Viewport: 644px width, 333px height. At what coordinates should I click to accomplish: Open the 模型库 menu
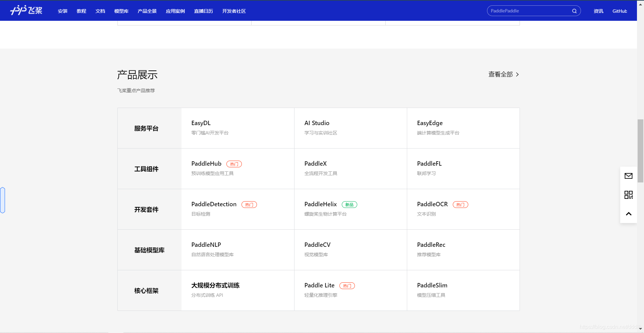[121, 11]
